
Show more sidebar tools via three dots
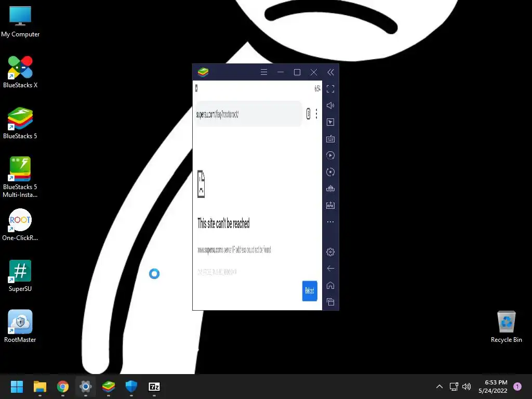click(x=330, y=222)
